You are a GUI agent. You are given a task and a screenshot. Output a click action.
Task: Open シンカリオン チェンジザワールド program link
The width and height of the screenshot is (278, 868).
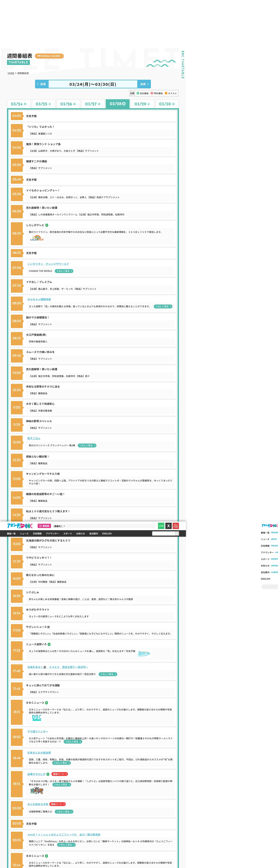pyautogui.click(x=48, y=264)
